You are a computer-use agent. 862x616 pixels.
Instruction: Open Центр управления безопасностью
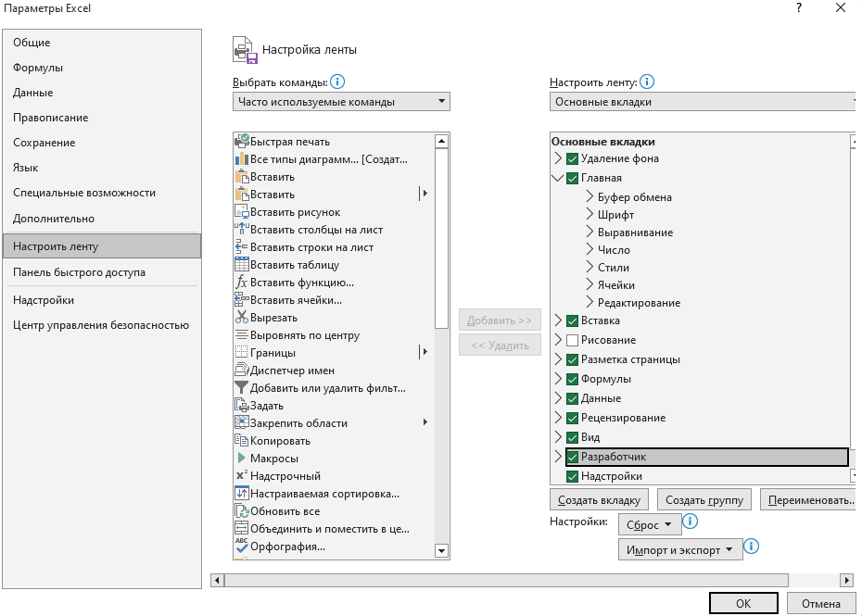tap(102, 325)
